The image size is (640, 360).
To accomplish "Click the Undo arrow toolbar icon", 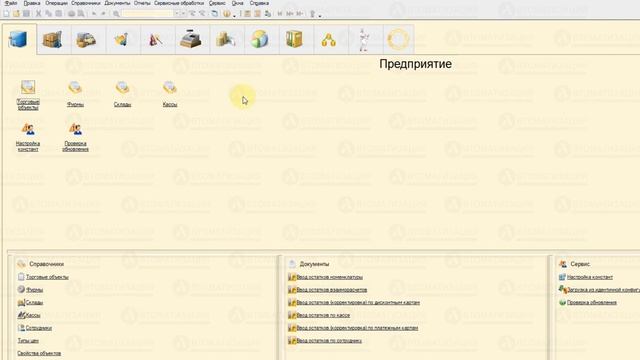I will point(94,13).
